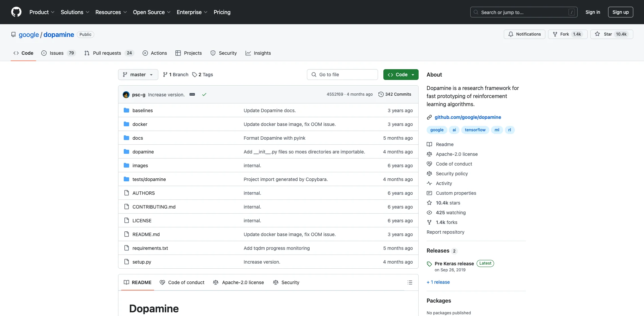
Task: Open the Insights tab
Action: point(258,53)
